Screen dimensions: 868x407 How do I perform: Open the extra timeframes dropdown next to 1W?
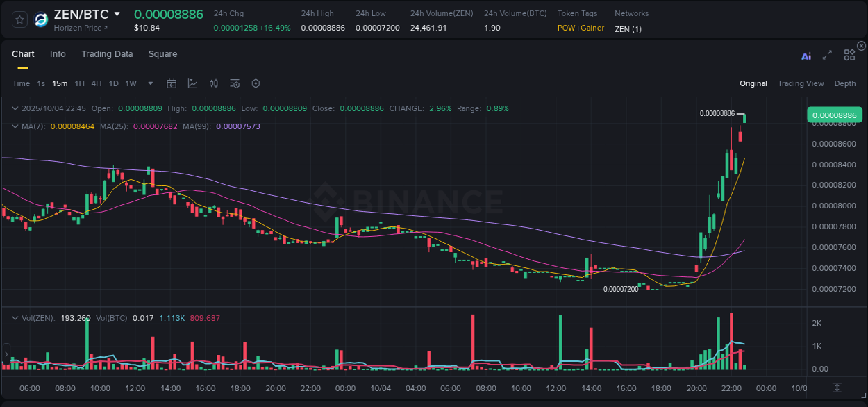[149, 83]
